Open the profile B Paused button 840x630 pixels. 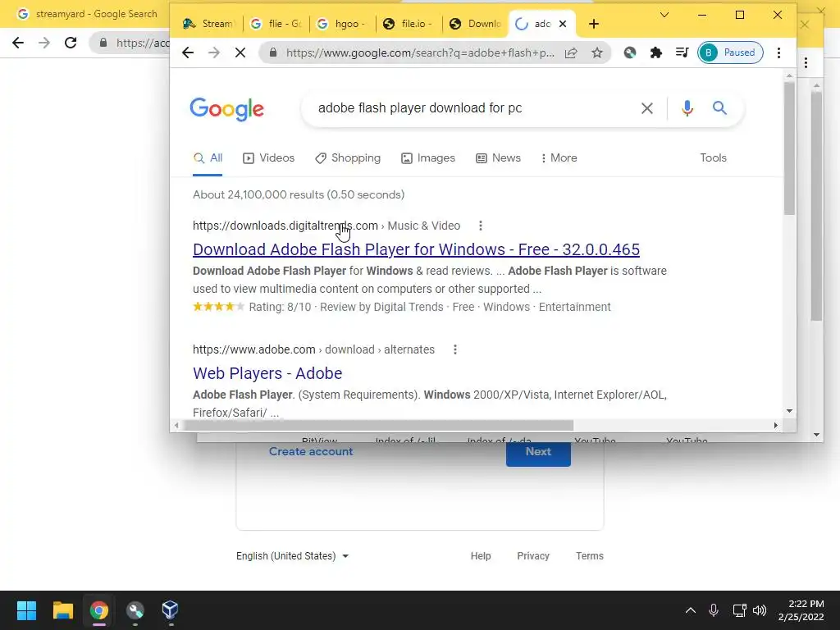[731, 52]
